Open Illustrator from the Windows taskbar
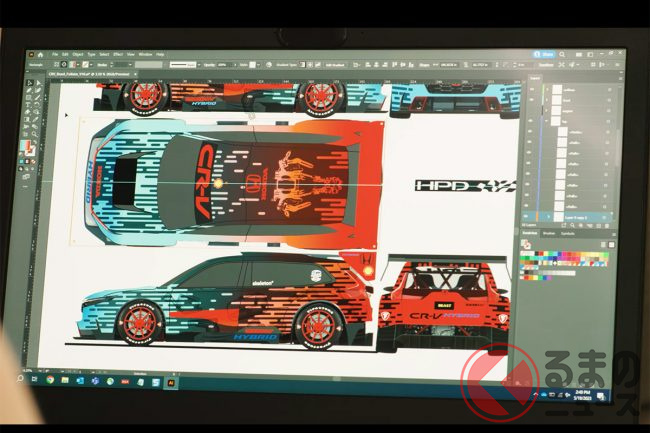The height and width of the screenshot is (433, 650). pyautogui.click(x=168, y=379)
